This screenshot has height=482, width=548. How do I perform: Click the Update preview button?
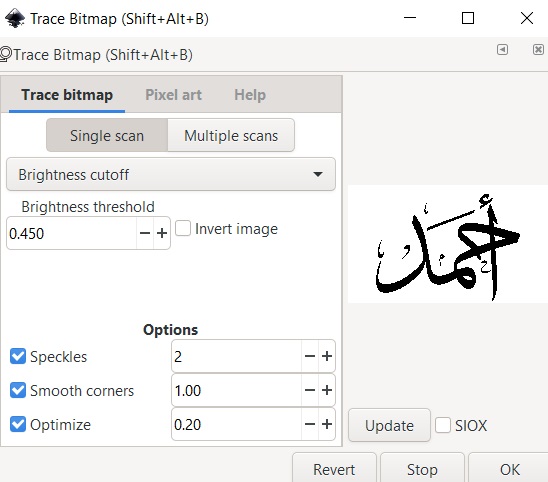(x=389, y=425)
